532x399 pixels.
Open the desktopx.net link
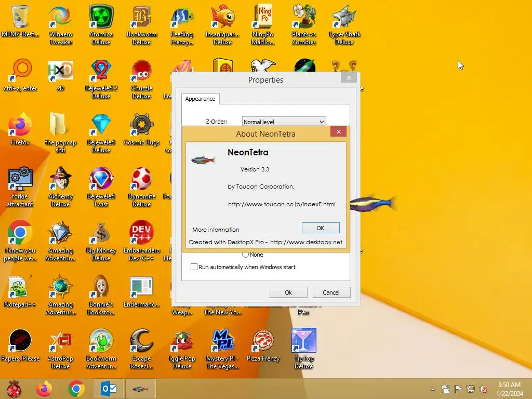point(306,242)
